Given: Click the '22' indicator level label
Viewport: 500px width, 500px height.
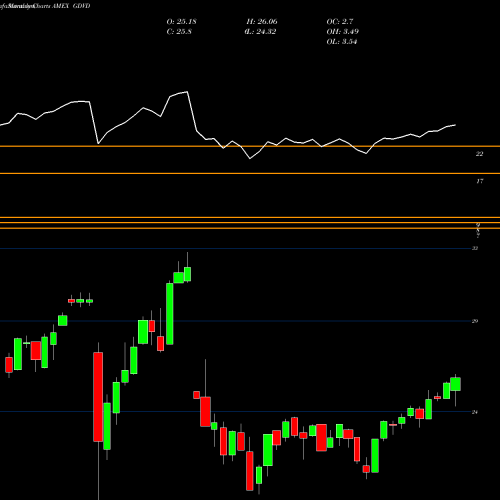Looking at the screenshot, I should 479,154.
